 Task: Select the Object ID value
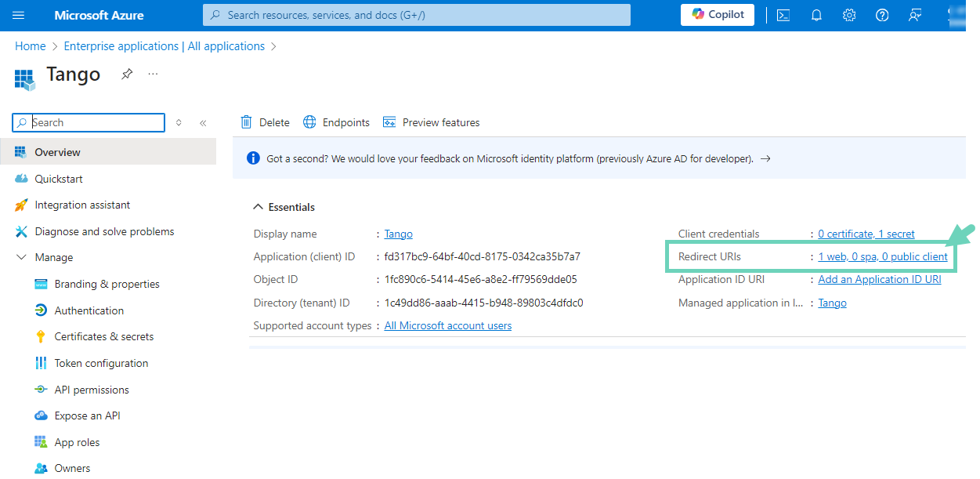pyautogui.click(x=480, y=279)
